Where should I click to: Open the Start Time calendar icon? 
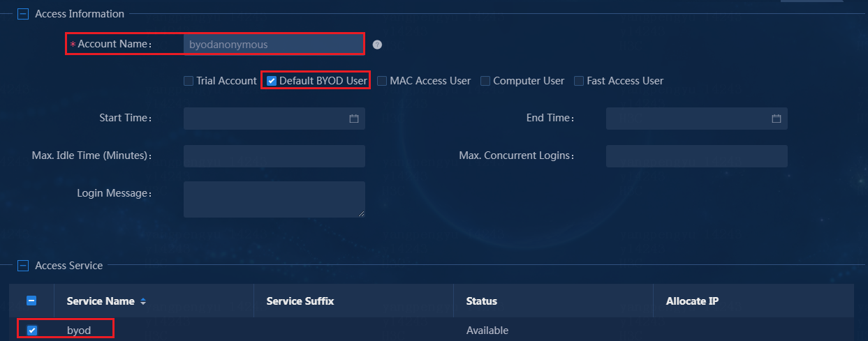click(x=354, y=119)
